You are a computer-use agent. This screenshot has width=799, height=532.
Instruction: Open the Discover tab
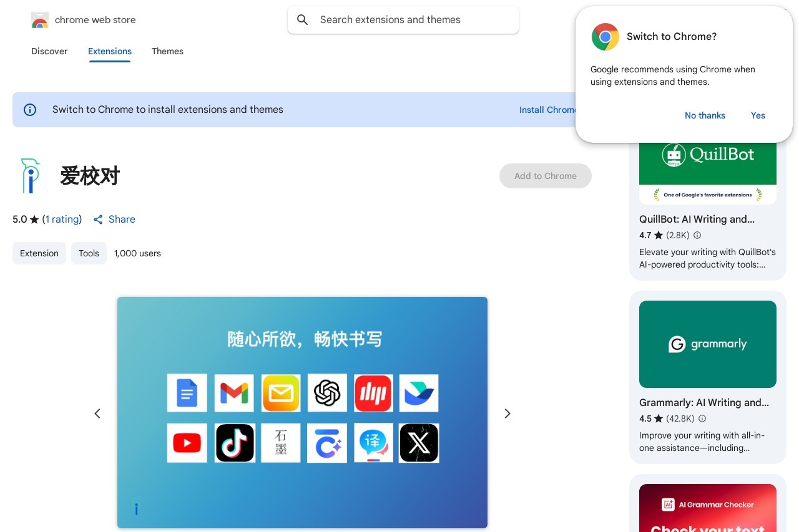point(49,51)
